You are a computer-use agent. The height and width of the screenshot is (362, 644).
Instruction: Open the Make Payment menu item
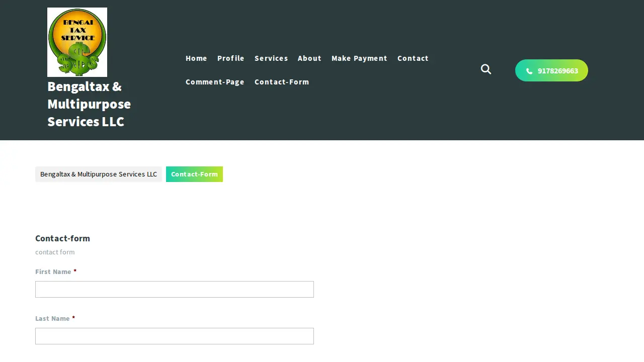coord(359,58)
